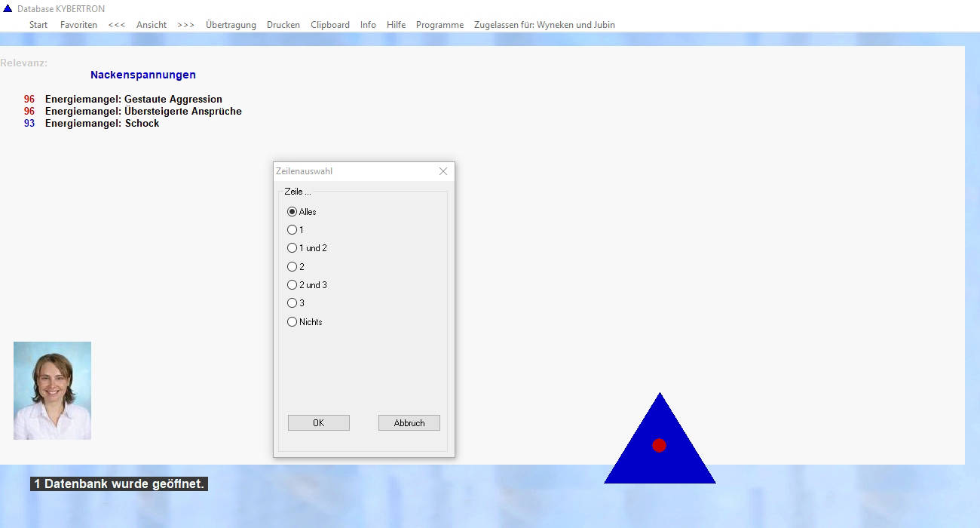Pick the '2 und 3' radio option
This screenshot has height=528, width=980.
292,285
